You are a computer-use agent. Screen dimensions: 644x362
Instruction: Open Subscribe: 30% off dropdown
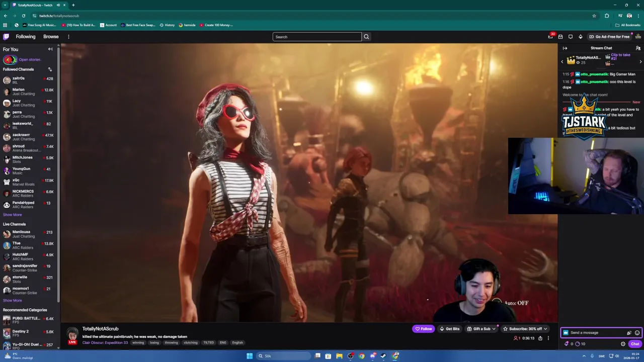(x=525, y=329)
